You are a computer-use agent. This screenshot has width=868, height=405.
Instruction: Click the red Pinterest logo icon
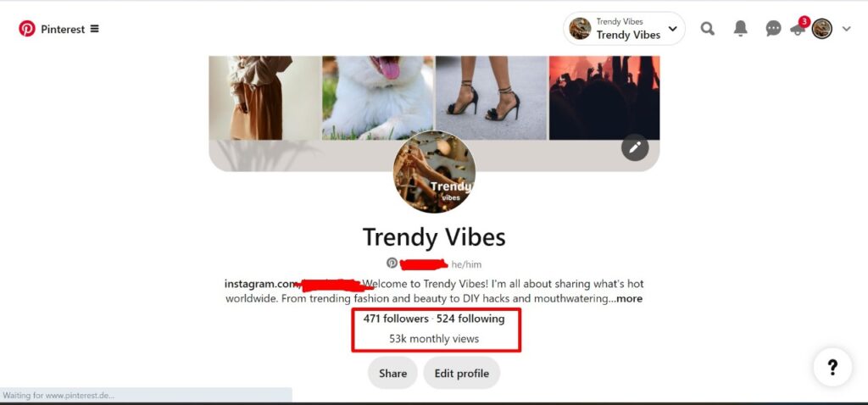coord(26,29)
